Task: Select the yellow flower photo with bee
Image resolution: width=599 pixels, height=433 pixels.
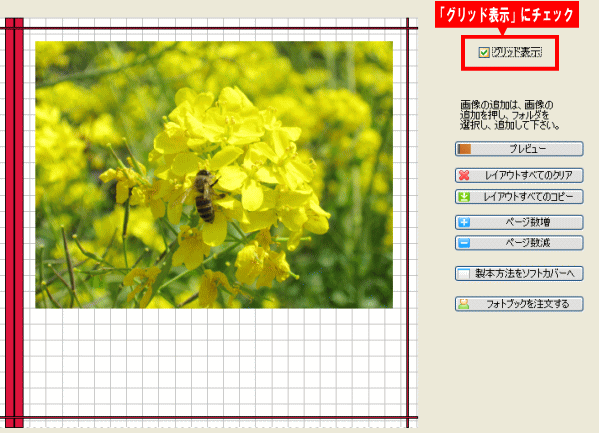Action: [214, 175]
